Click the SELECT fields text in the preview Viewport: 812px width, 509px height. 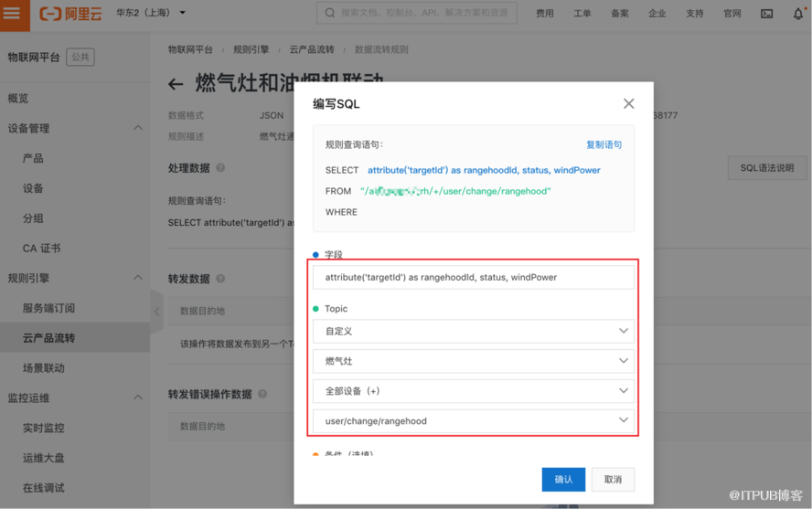[x=484, y=170]
